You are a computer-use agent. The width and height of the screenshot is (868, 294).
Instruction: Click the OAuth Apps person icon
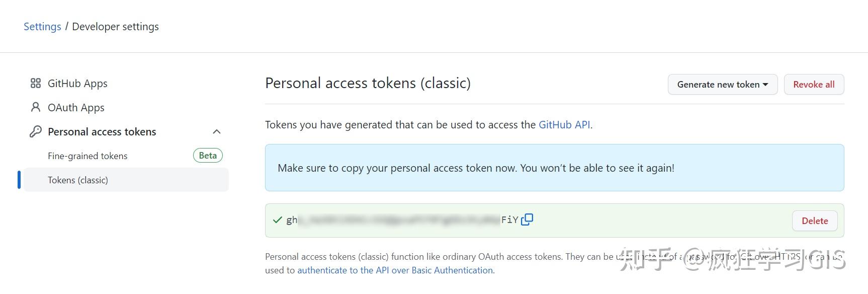click(x=35, y=107)
